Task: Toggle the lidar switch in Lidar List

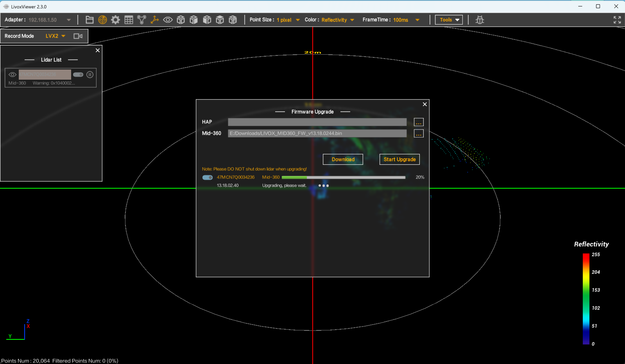Action: (x=78, y=75)
